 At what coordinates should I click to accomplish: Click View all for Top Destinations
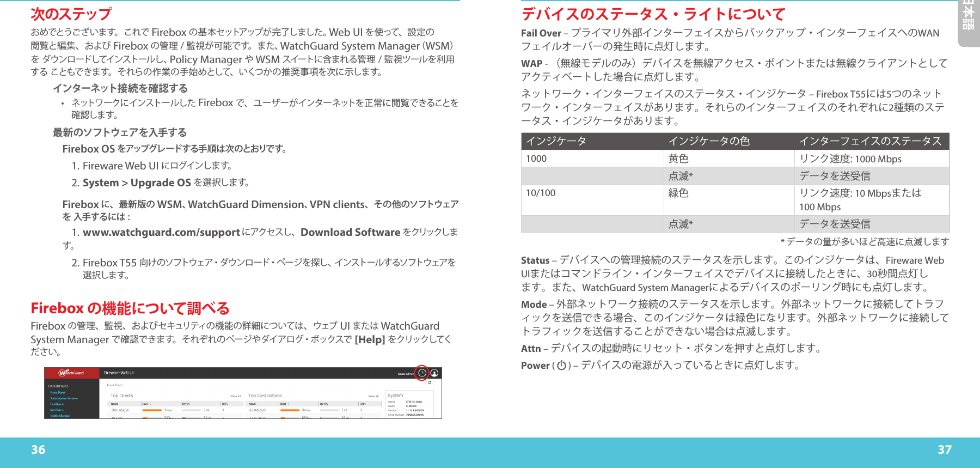point(373,396)
